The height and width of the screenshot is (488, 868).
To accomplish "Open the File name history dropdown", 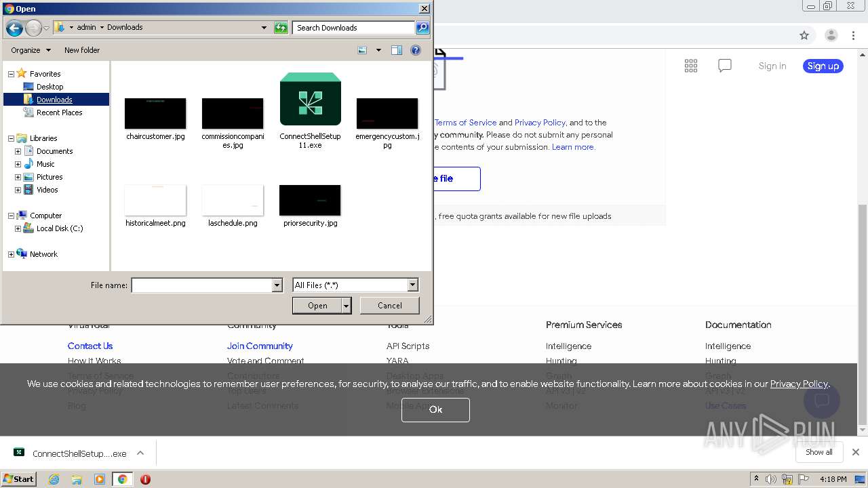I will click(x=277, y=285).
